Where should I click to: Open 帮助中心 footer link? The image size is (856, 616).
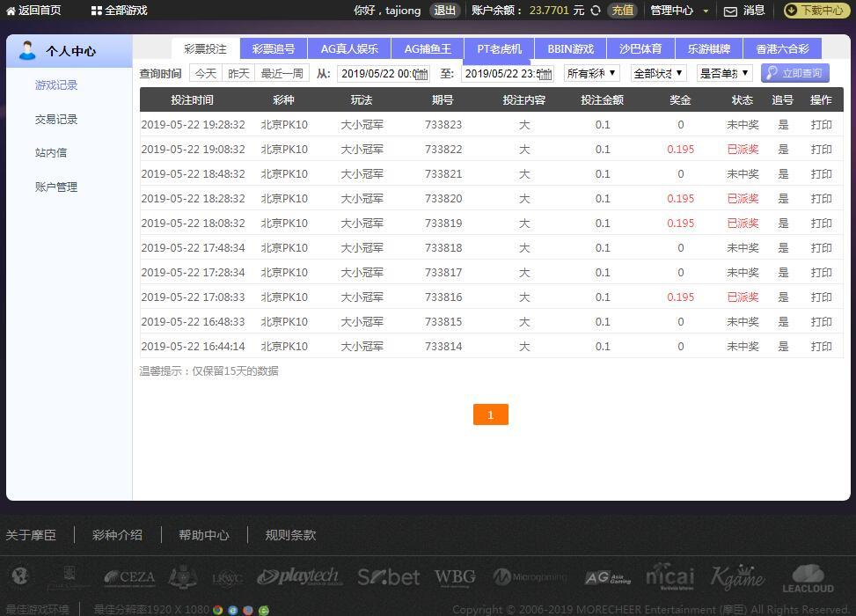click(204, 535)
